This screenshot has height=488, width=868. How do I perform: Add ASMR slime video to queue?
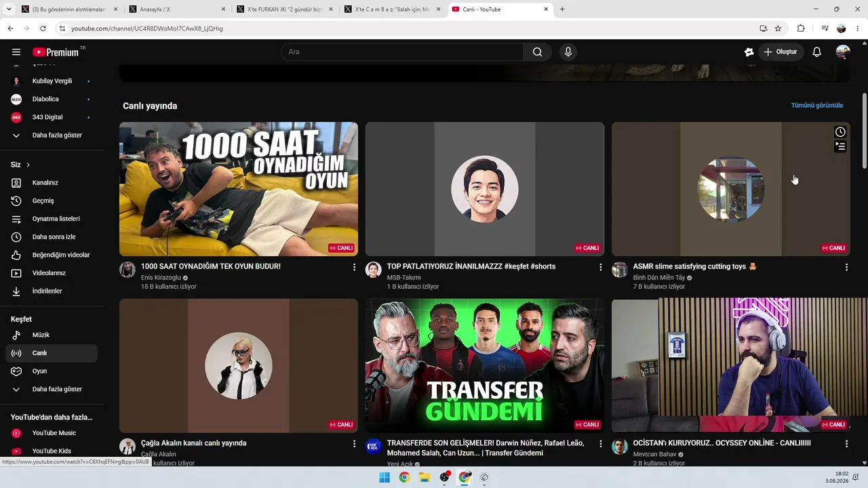(x=840, y=146)
